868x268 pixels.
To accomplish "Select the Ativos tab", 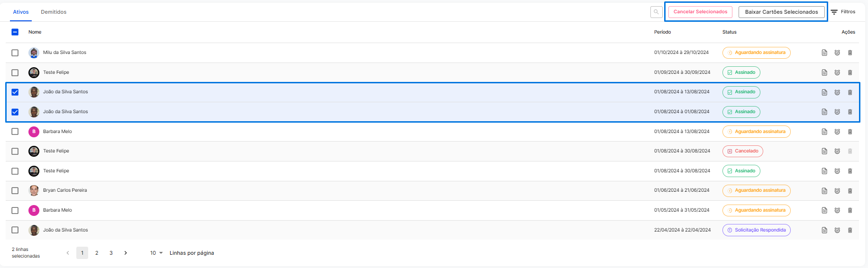I will (x=21, y=12).
